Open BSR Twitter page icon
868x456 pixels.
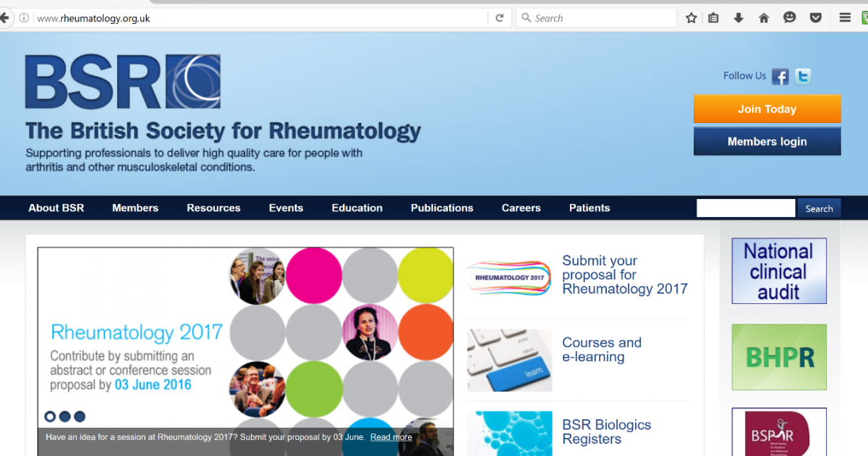click(803, 76)
